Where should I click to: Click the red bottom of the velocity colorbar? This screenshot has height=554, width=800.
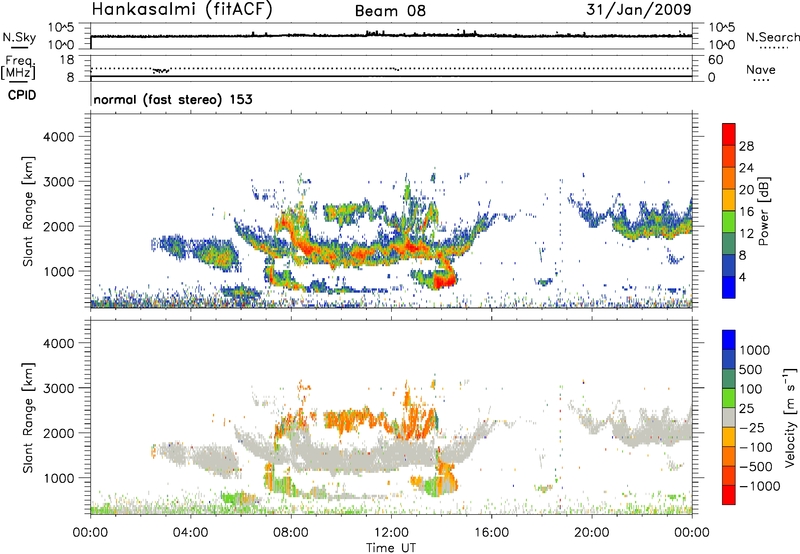(729, 495)
